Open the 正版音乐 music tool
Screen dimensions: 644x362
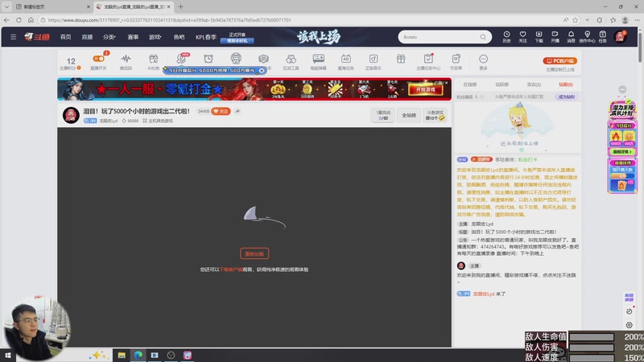[x=374, y=62]
